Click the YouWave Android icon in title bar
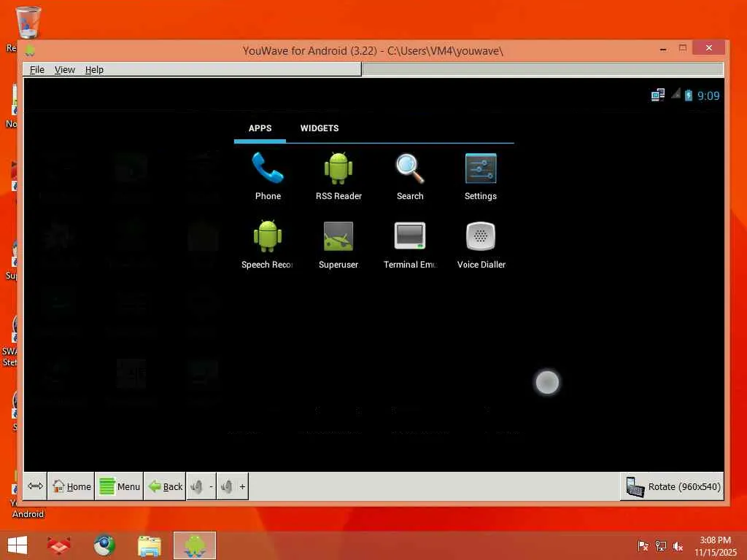Screen dimensions: 747x560 point(30,50)
